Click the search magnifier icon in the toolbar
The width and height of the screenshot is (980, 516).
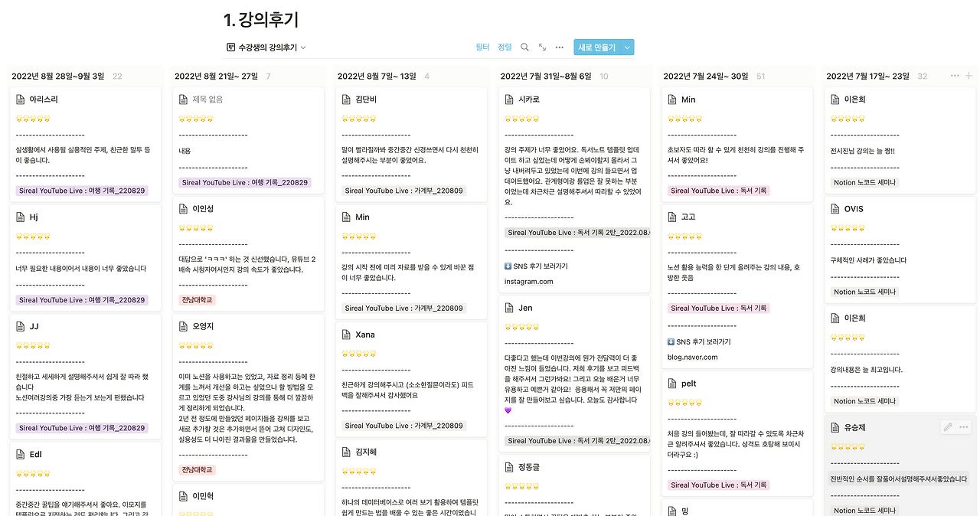tap(524, 47)
